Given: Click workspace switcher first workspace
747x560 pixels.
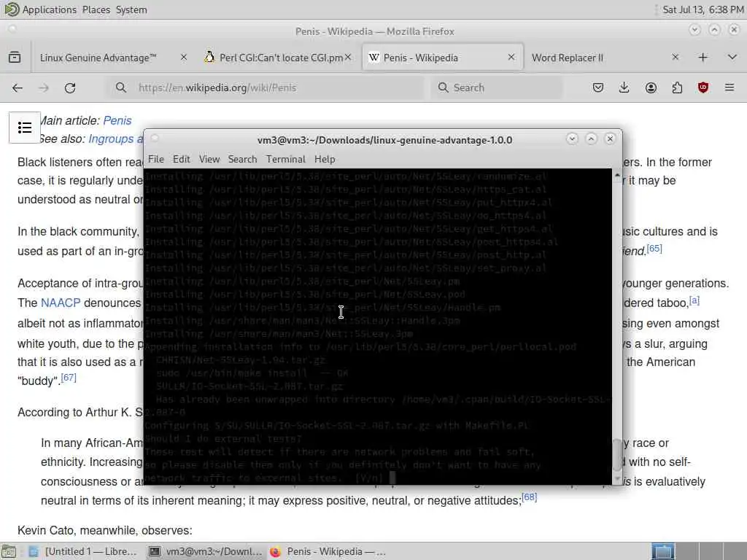Looking at the screenshot, I should tap(663, 551).
